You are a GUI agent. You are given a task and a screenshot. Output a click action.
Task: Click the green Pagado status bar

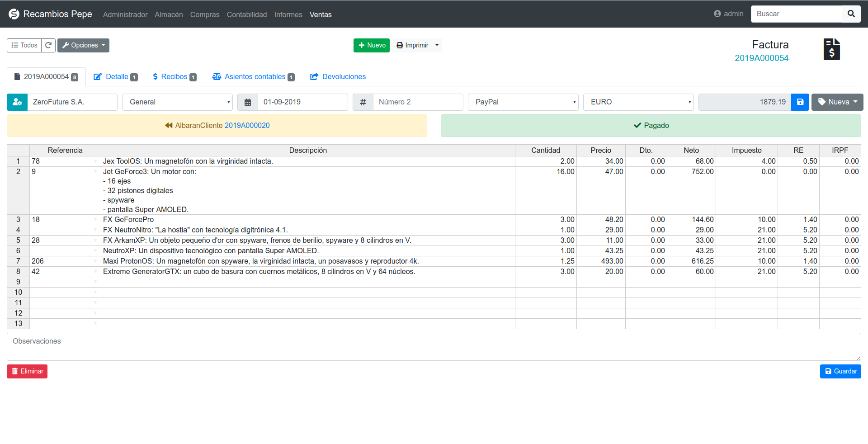[x=651, y=125]
